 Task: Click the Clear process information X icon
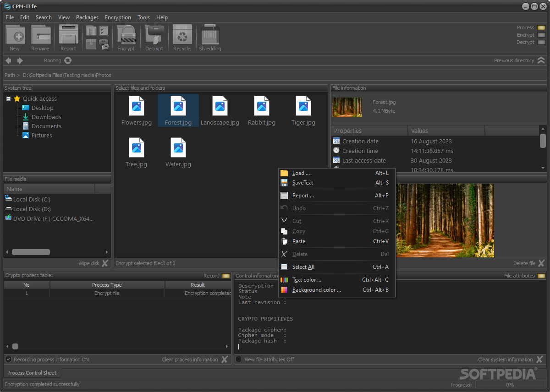point(225,359)
